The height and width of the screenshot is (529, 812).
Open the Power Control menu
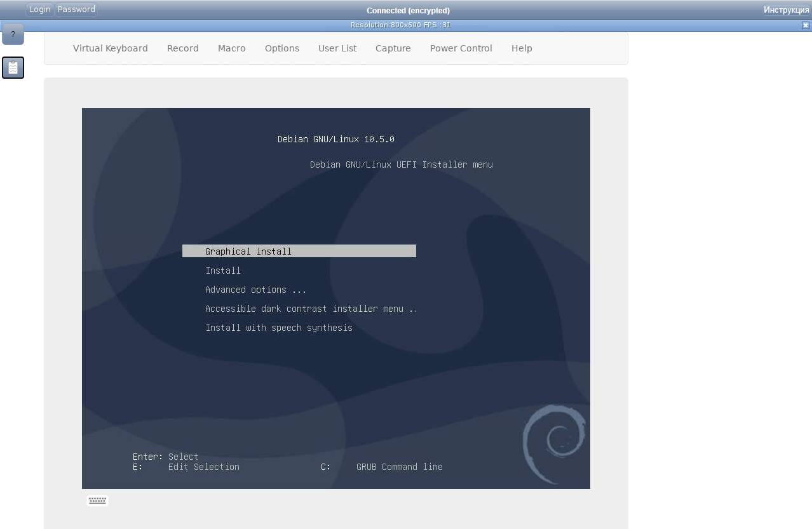(x=461, y=48)
